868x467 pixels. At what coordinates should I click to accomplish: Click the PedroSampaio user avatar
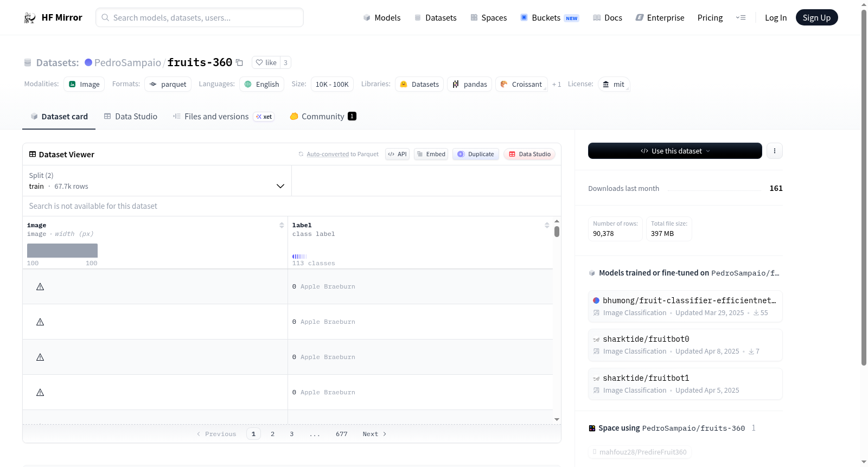click(x=88, y=62)
